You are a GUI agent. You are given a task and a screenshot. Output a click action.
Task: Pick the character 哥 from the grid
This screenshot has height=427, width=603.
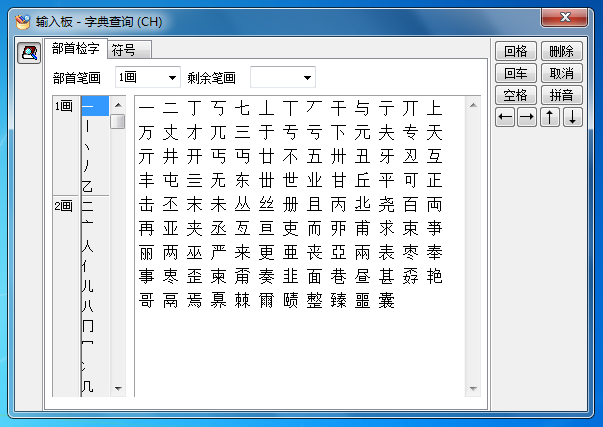pyautogui.click(x=147, y=300)
